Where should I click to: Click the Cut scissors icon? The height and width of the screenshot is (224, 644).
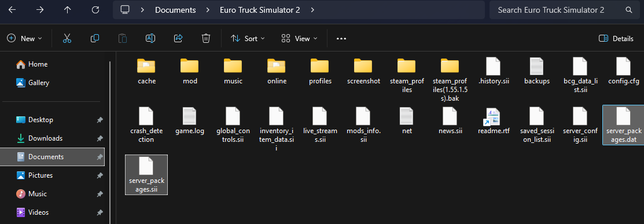(x=67, y=38)
